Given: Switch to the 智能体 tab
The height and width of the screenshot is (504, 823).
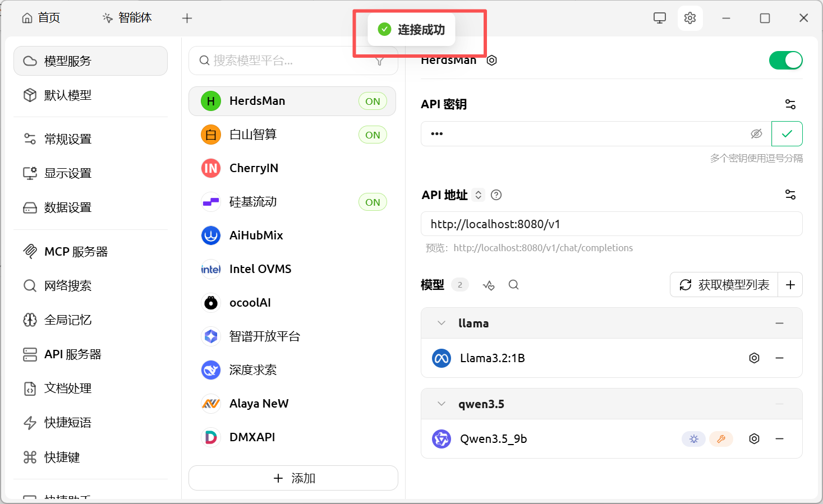Looking at the screenshot, I should tap(127, 18).
